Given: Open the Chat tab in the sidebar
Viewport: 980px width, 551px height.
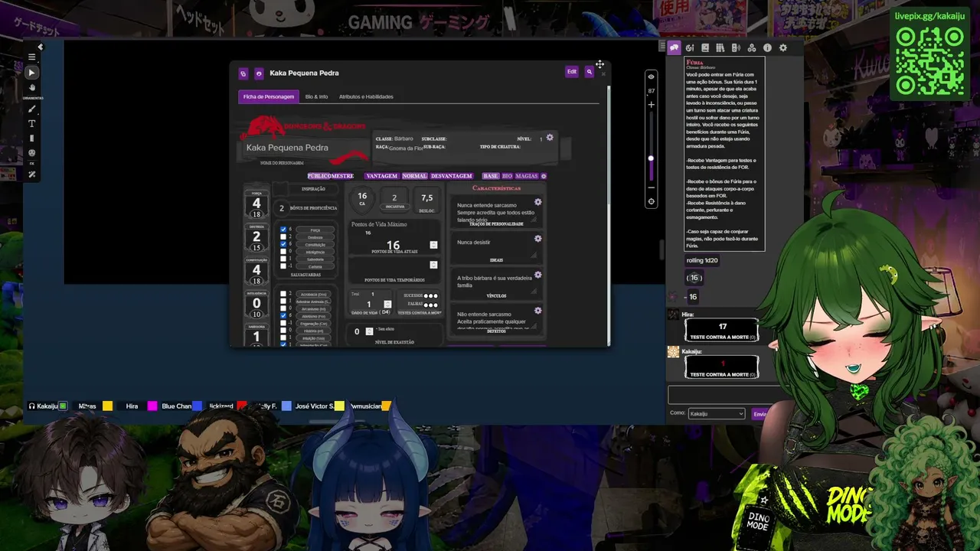Looking at the screenshot, I should click(x=674, y=47).
